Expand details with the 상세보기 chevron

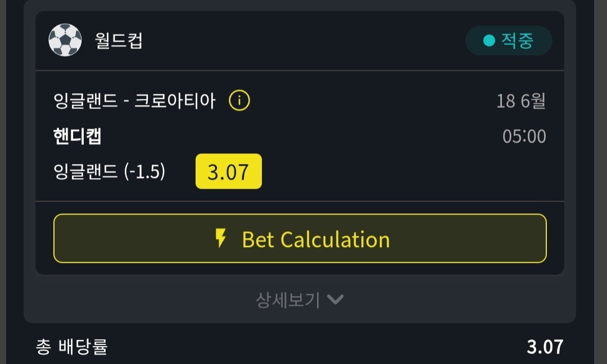coord(335,299)
